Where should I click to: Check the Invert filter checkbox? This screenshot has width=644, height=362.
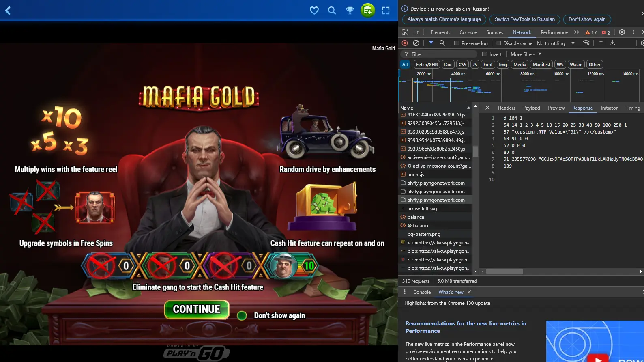click(485, 54)
